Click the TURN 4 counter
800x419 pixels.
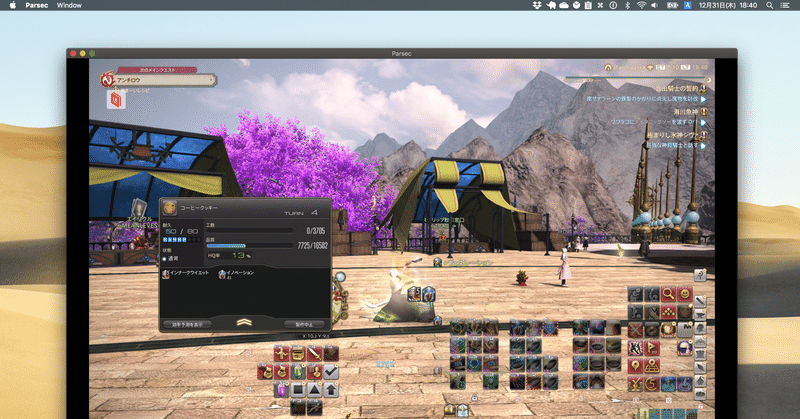click(301, 212)
